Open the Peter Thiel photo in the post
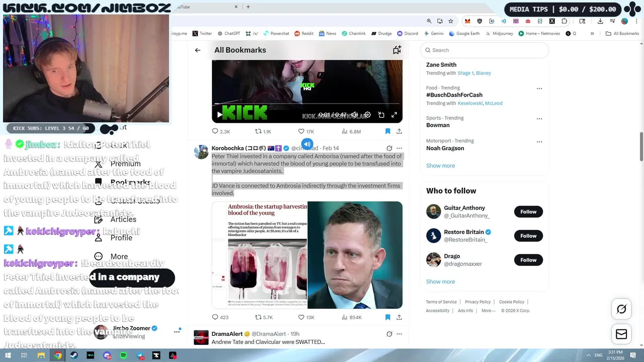This screenshot has height=362, width=644. point(355,255)
